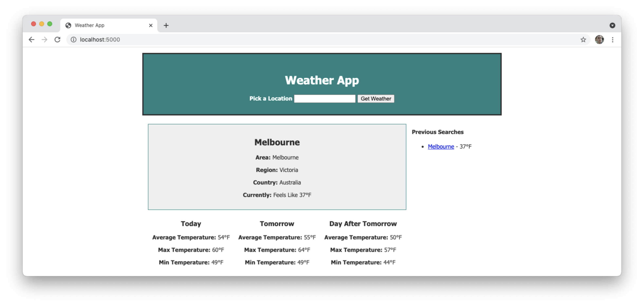This screenshot has height=306, width=644.
Task: Click the Melbourne city heading
Action: tap(277, 142)
